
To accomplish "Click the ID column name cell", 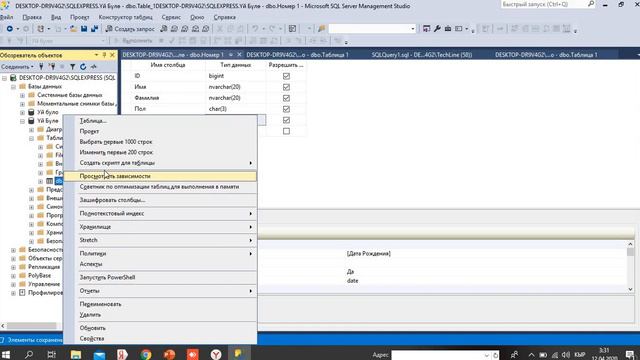I will point(168,76).
